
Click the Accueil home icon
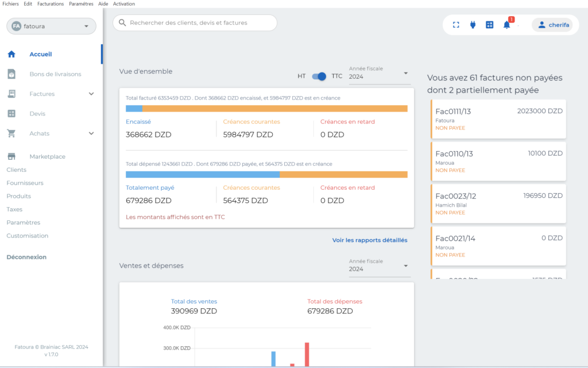click(11, 54)
